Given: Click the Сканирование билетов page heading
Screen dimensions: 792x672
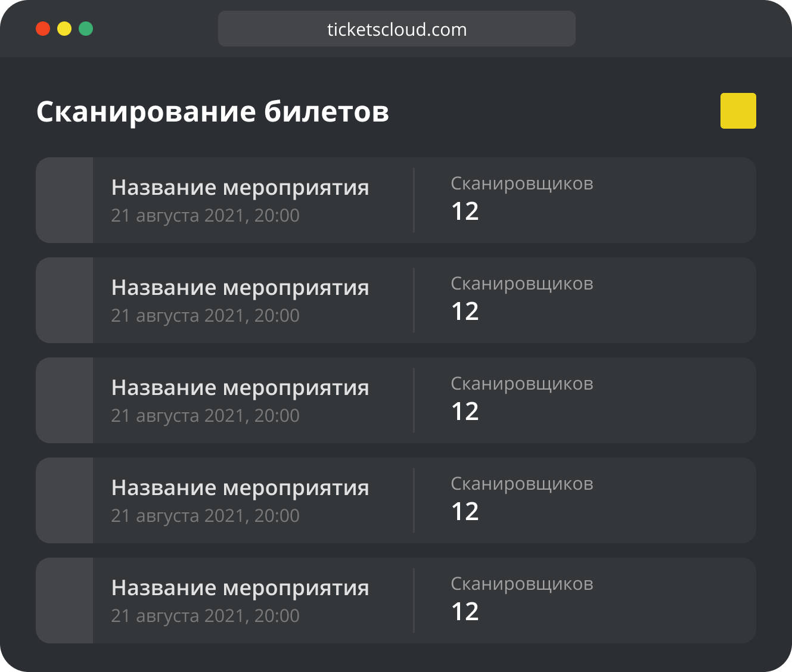Looking at the screenshot, I should pos(213,111).
